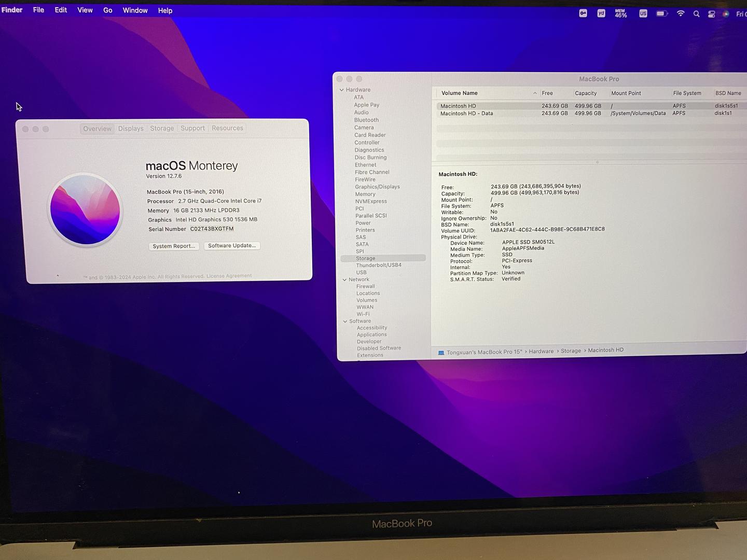Click the Wi-Fi icon in menu bar
747x560 pixels.
coord(680,13)
